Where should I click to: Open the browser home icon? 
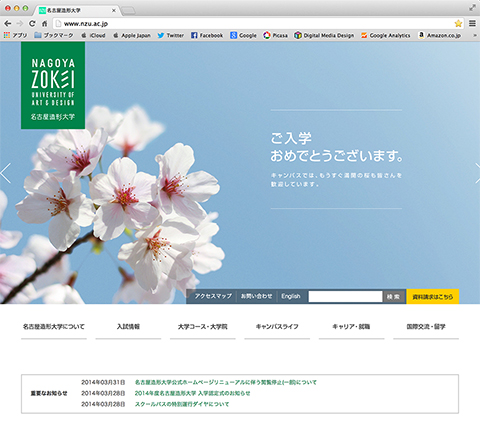[x=44, y=23]
